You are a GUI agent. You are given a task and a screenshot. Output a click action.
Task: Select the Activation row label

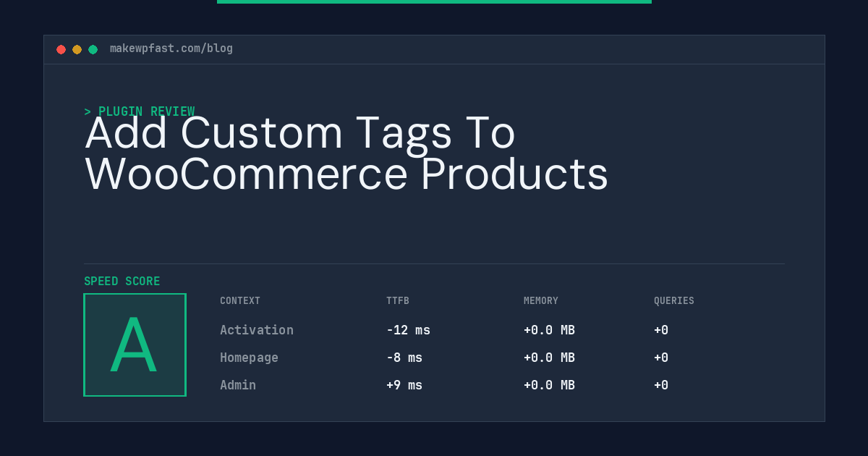click(257, 330)
